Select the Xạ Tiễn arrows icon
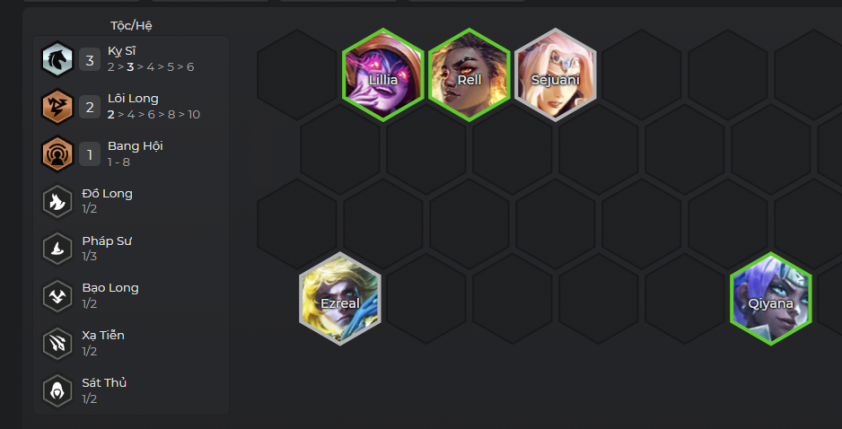The height and width of the screenshot is (429, 842). 57,344
